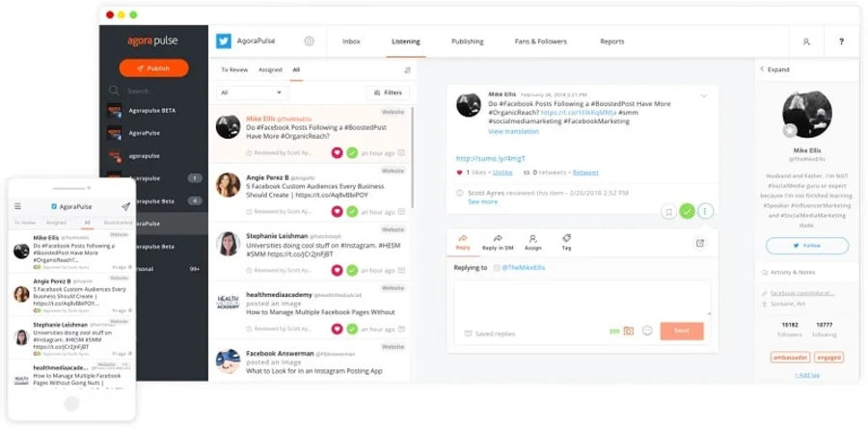This screenshot has height=428, width=868.
Task: Expand the profile side panel
Action: pos(774,69)
